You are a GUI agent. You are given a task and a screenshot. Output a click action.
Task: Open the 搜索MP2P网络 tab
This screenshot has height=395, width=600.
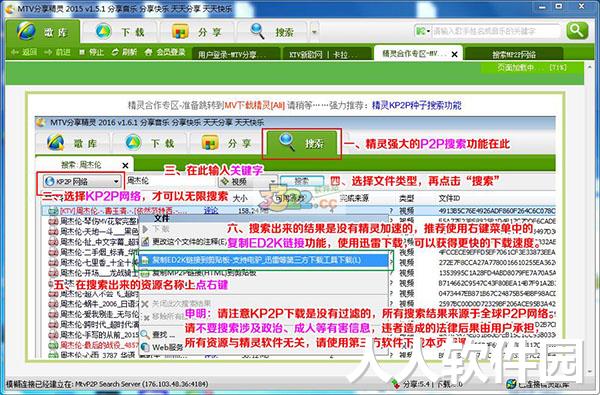coord(514,54)
